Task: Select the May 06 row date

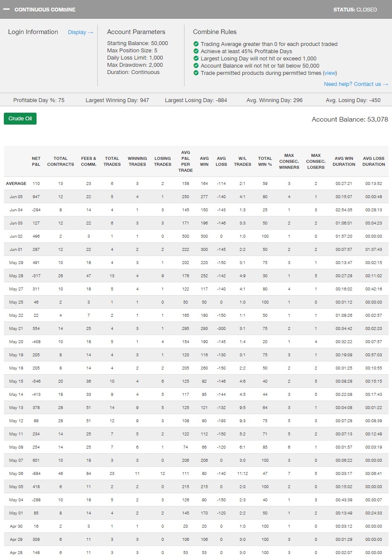Action: pos(16,474)
